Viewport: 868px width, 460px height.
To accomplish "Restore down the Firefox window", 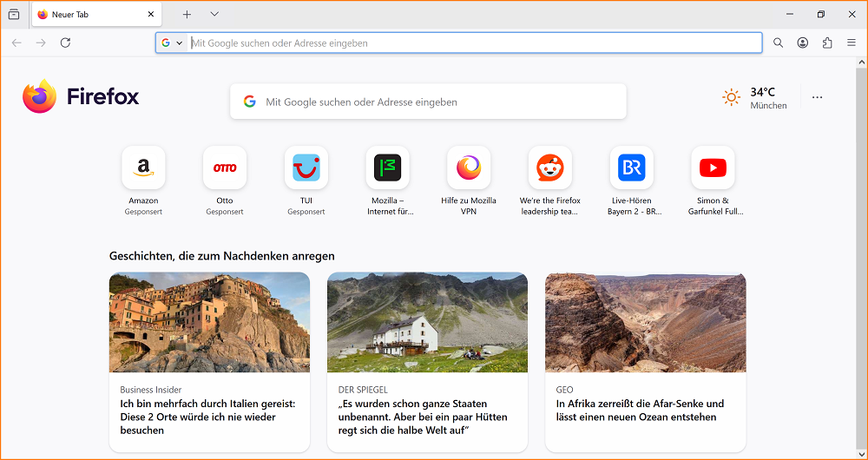I will click(x=821, y=15).
